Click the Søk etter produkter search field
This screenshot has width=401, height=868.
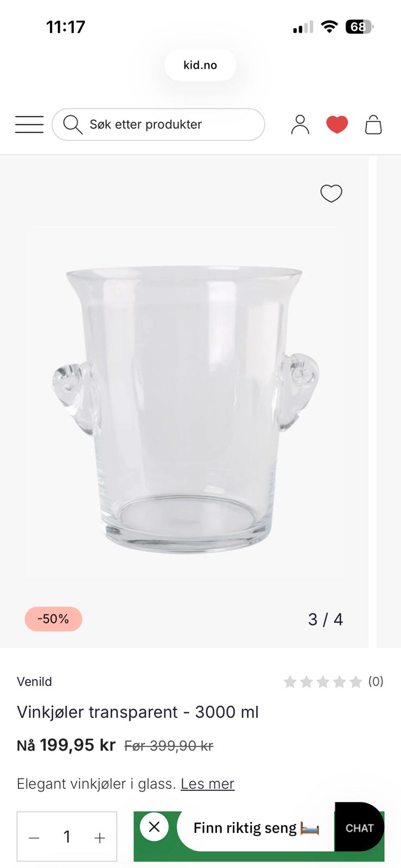pos(158,124)
